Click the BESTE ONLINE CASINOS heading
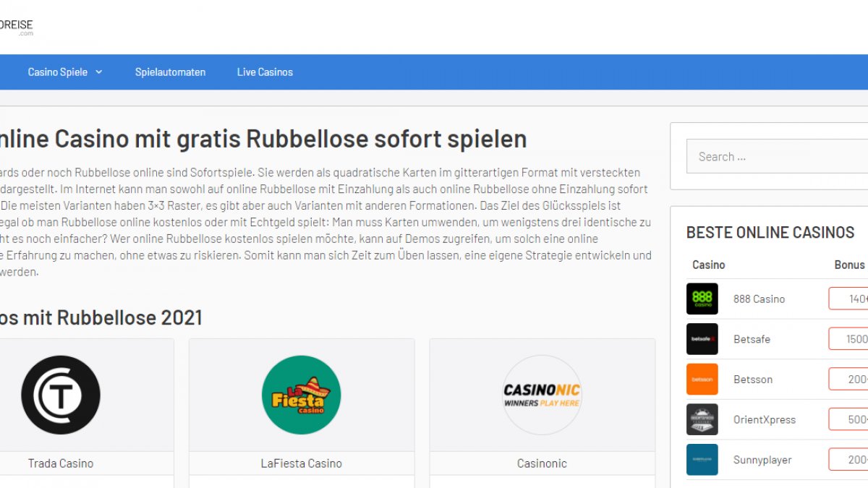Screen dimensions: 868x488 pyautogui.click(x=770, y=232)
